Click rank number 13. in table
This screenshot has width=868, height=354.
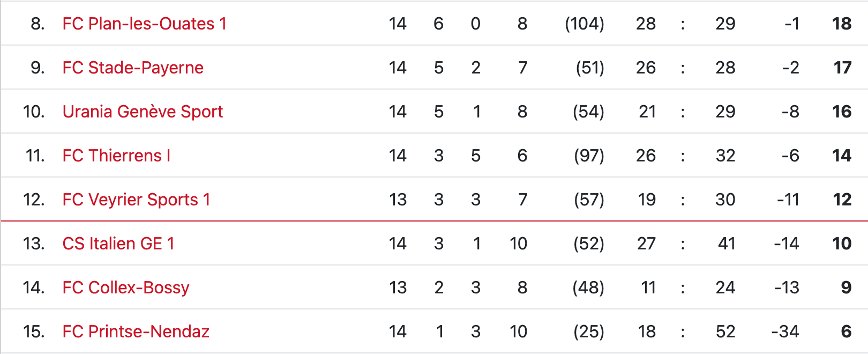coord(34,244)
